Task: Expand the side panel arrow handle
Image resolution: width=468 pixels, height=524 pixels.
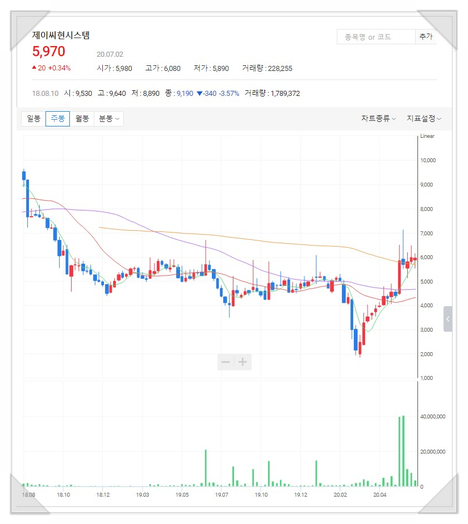Action: point(448,319)
